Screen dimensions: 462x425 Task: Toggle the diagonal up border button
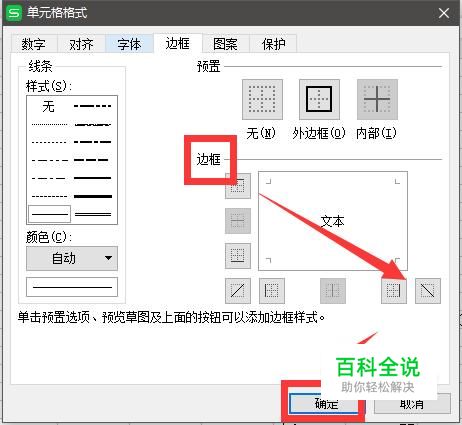pos(238,291)
